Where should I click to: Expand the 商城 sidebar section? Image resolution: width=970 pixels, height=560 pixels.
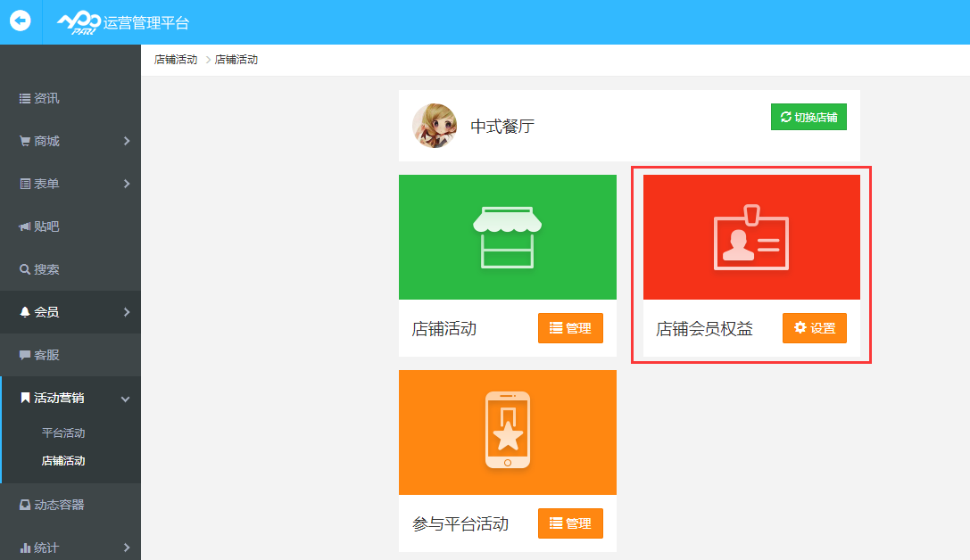(x=127, y=141)
